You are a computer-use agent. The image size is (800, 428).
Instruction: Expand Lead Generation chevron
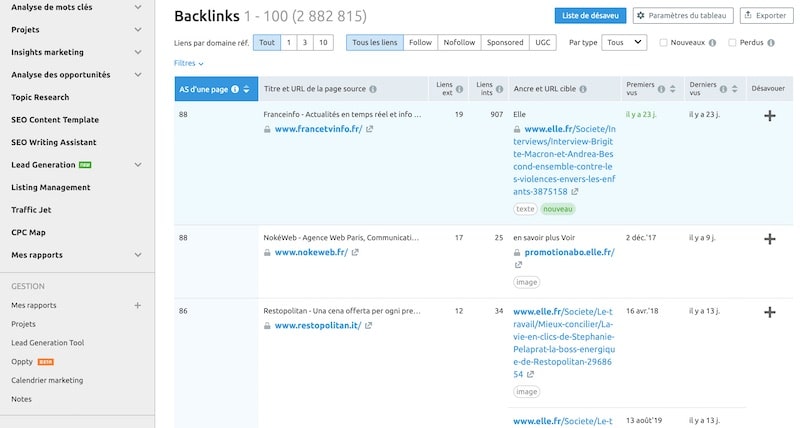138,165
